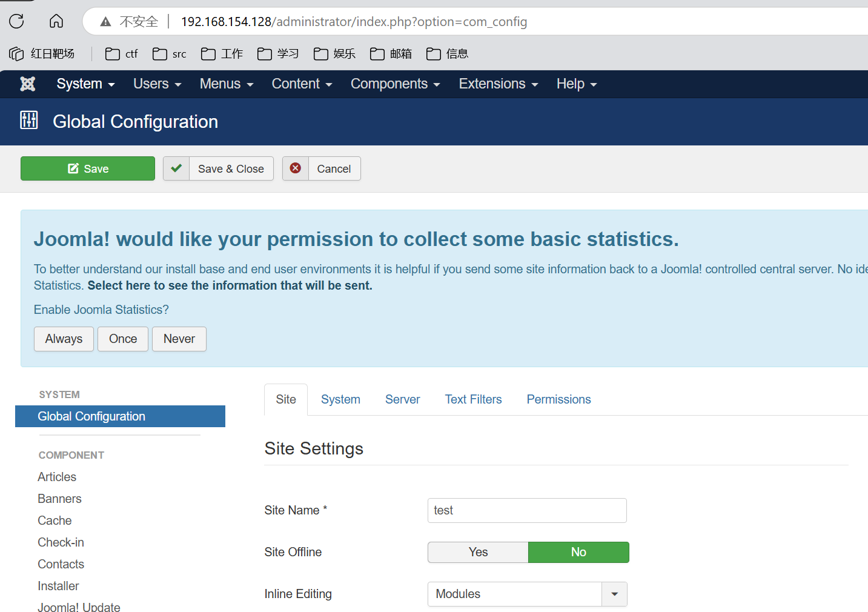Set Site Offline to Yes
868x612 pixels.
click(478, 552)
